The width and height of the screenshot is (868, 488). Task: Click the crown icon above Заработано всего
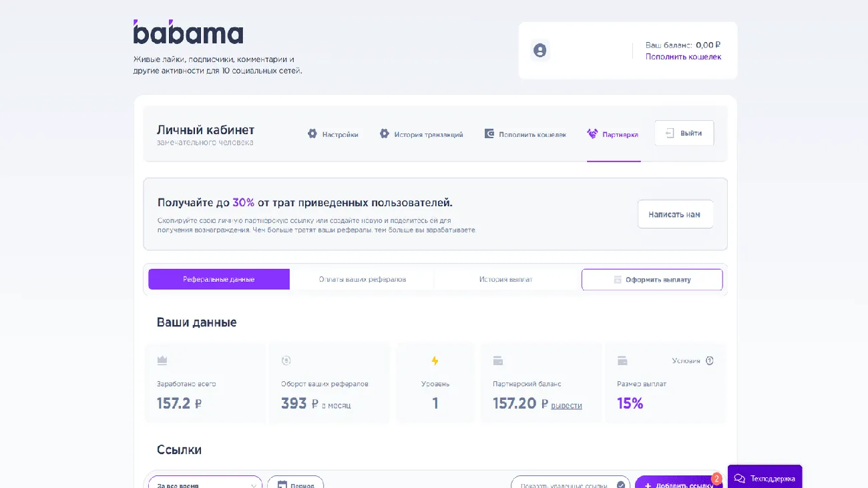pos(162,360)
